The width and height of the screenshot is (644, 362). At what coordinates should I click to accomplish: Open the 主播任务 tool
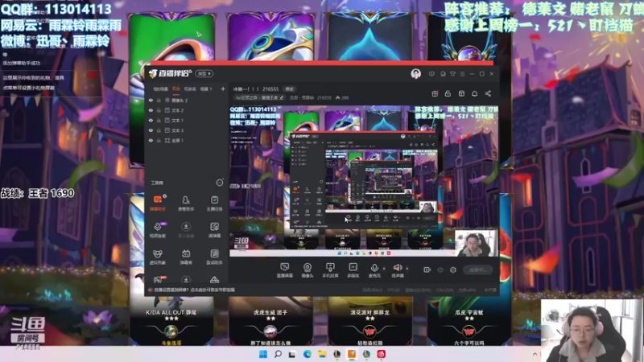tap(214, 204)
